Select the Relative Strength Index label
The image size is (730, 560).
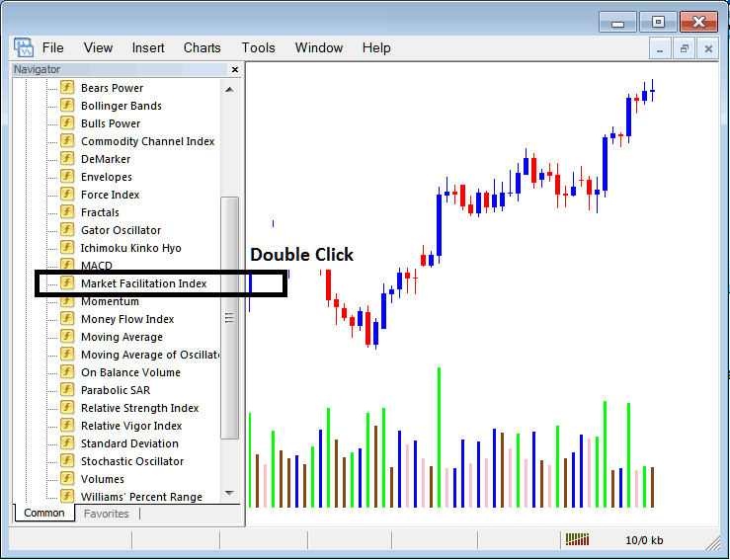tap(139, 408)
